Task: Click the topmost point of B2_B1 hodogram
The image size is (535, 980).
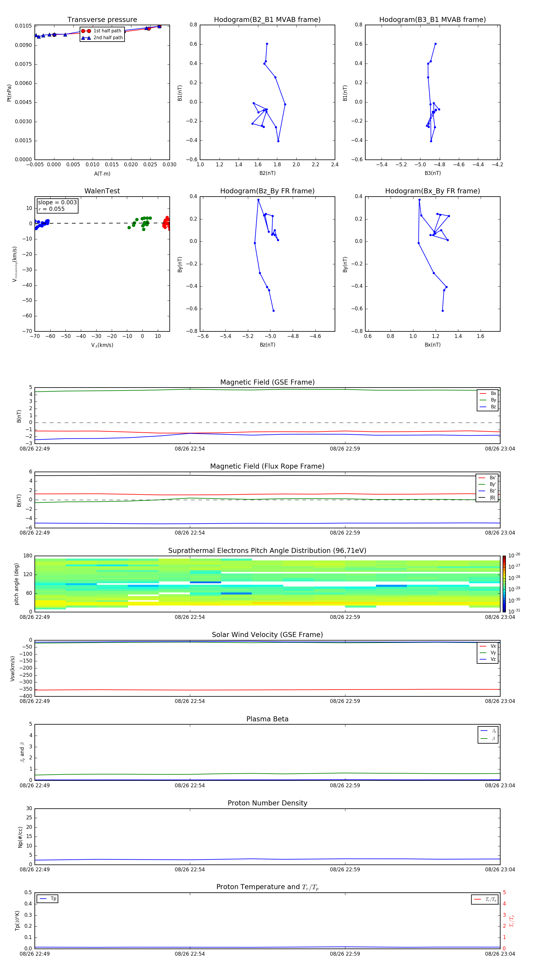Action: click(x=267, y=44)
